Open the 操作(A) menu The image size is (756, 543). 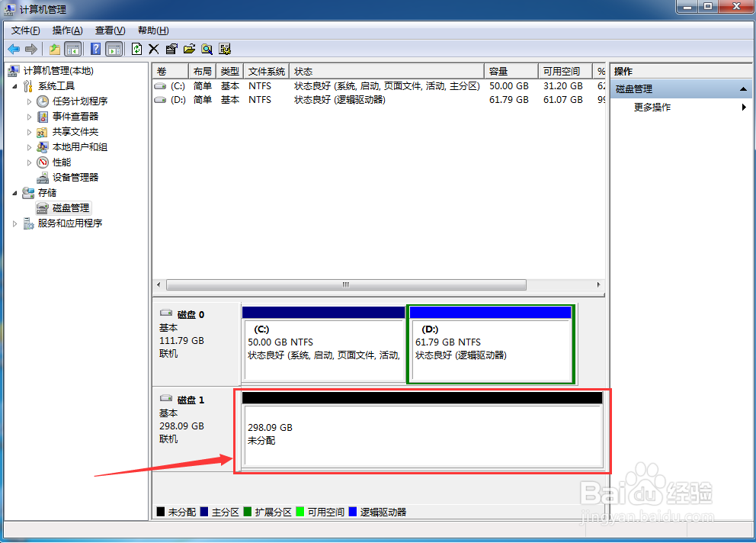67,30
